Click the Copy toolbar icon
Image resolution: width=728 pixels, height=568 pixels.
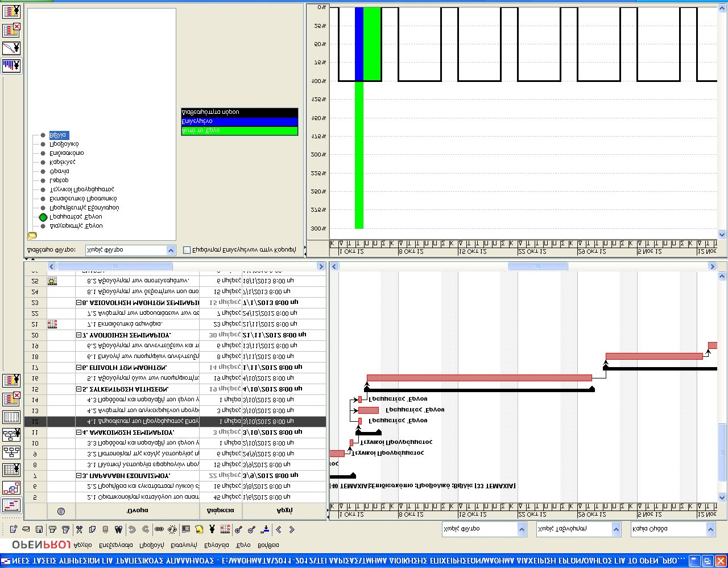92,529
